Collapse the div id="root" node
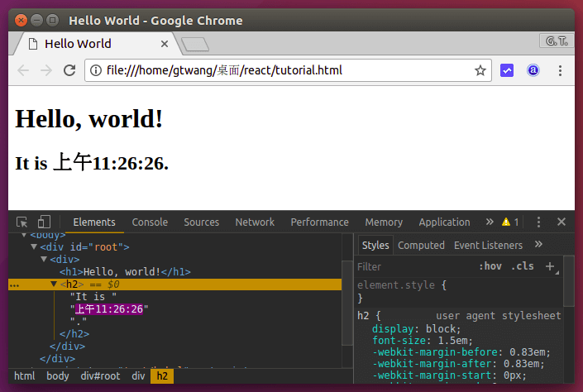Viewport: 583px width, 392px height. click(34, 246)
